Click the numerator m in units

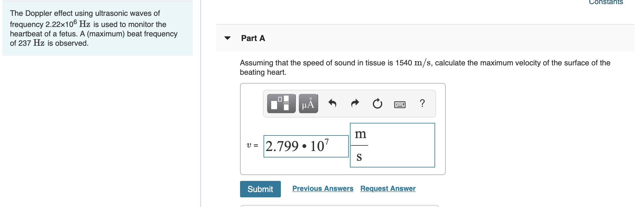360,134
